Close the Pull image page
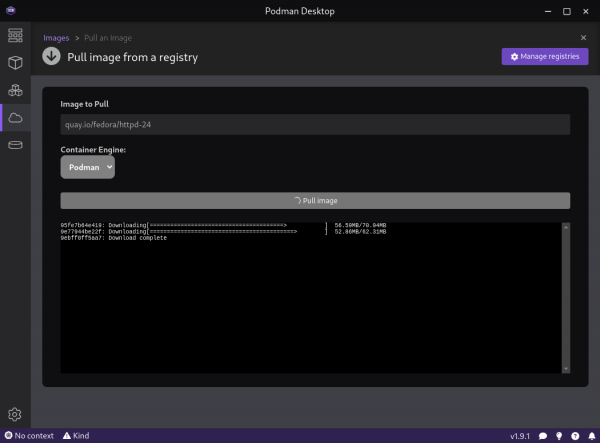This screenshot has width=600, height=443. 583,37
